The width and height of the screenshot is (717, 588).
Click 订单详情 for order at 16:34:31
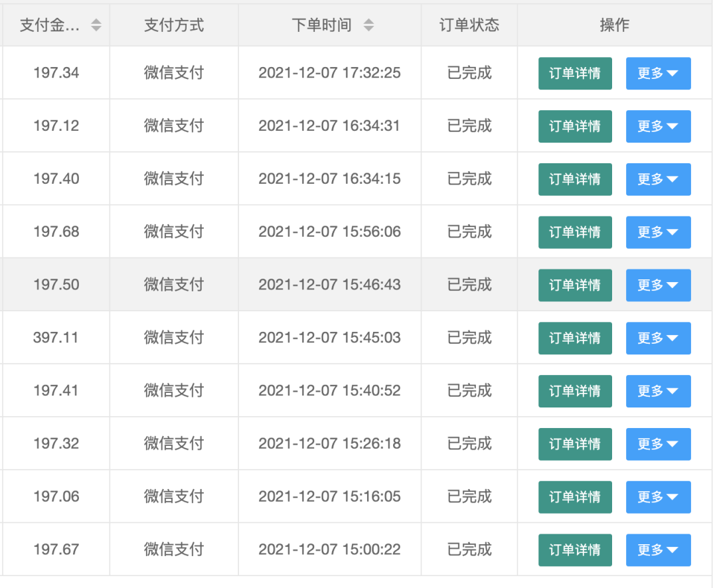pyautogui.click(x=574, y=126)
